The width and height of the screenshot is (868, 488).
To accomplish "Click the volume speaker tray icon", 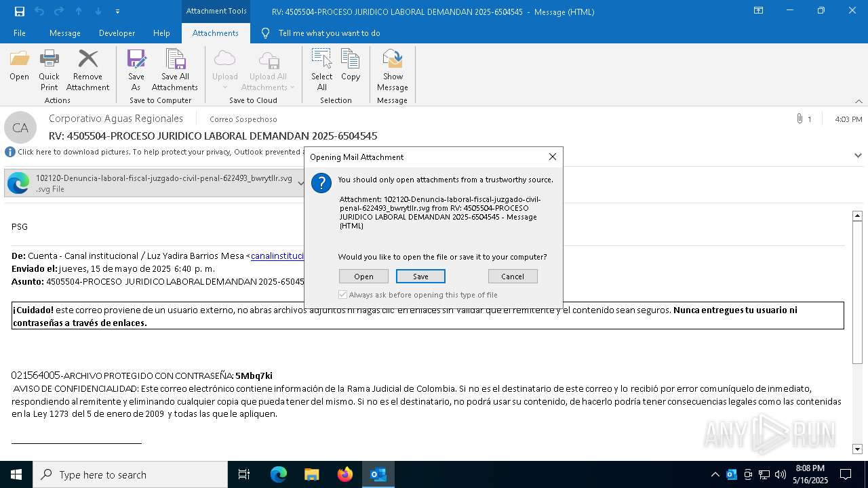I will 781,474.
